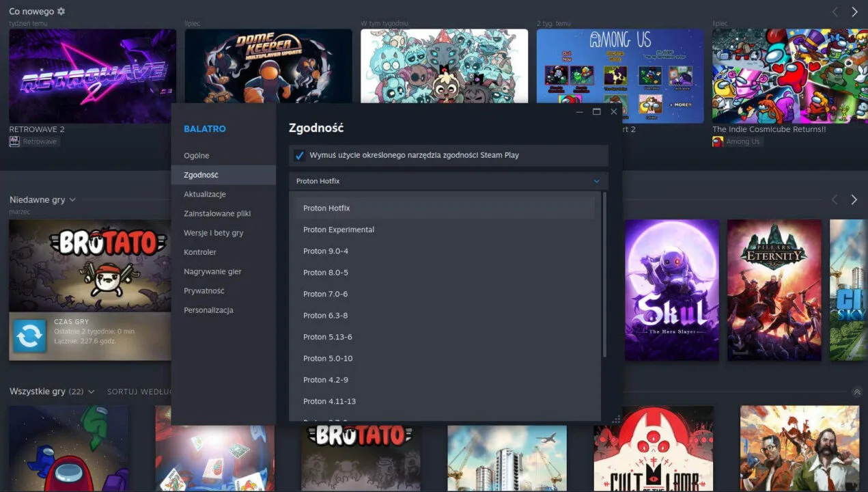Screen dimensions: 868x492
Task: Choose Proton 7.0-6 from list
Action: (x=445, y=294)
